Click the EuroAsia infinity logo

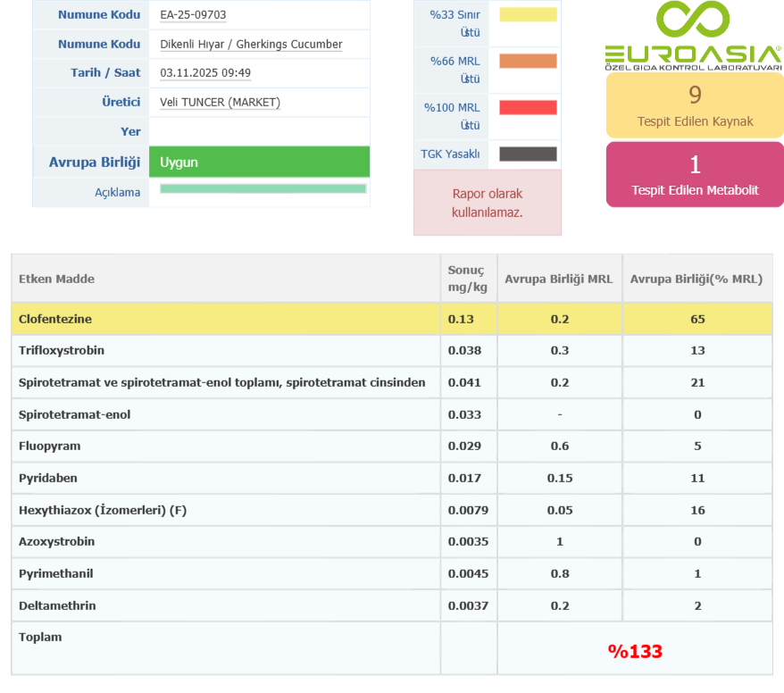tap(693, 21)
